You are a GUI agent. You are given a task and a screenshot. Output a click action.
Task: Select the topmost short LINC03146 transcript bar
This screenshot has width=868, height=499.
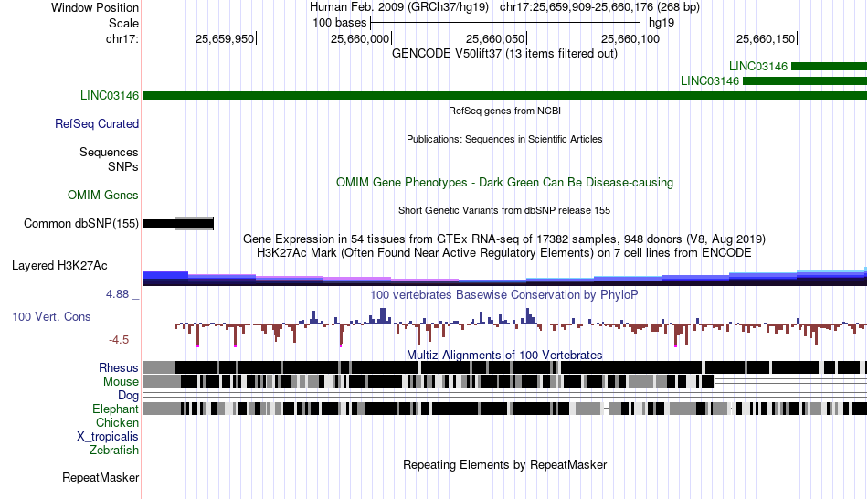(829, 67)
